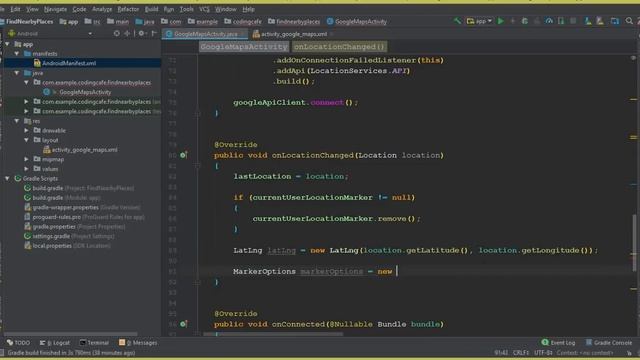Image resolution: width=640 pixels, height=360 pixels.
Task: Click the onLocationChanged() editor breadcrumb
Action: click(x=339, y=47)
